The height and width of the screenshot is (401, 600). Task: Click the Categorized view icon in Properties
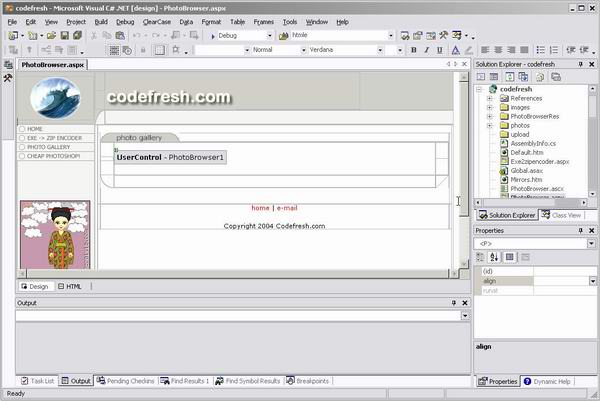tap(480, 258)
